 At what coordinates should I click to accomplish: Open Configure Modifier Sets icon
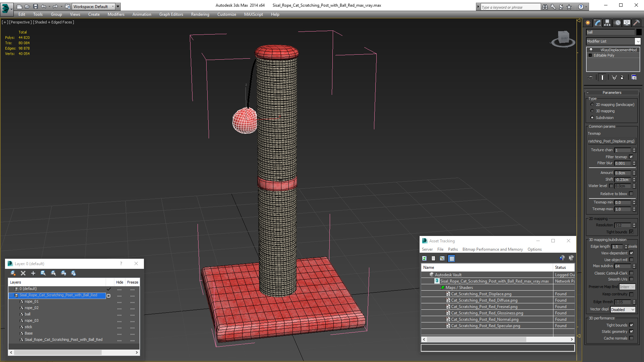[x=634, y=77]
